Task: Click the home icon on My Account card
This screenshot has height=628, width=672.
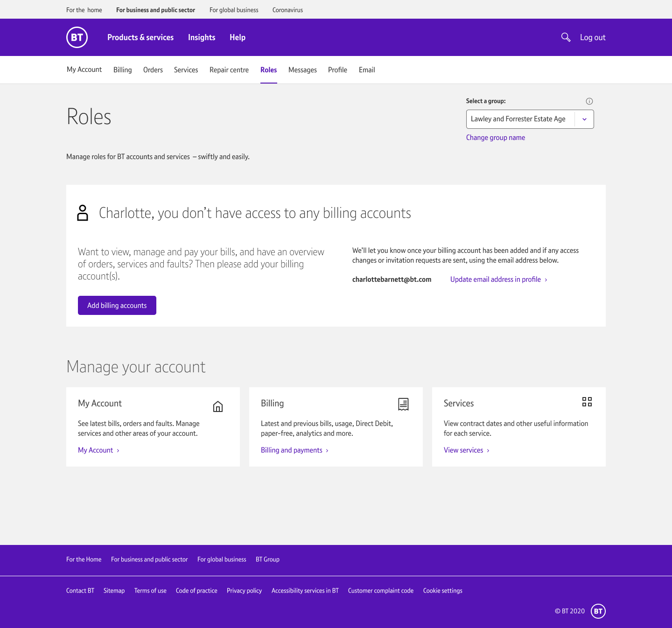Action: click(x=218, y=406)
